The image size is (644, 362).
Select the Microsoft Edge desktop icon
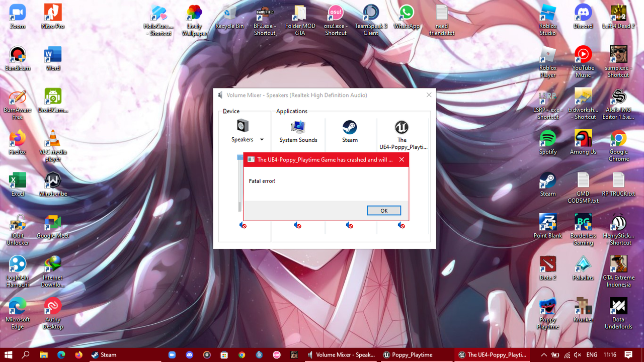(18, 313)
